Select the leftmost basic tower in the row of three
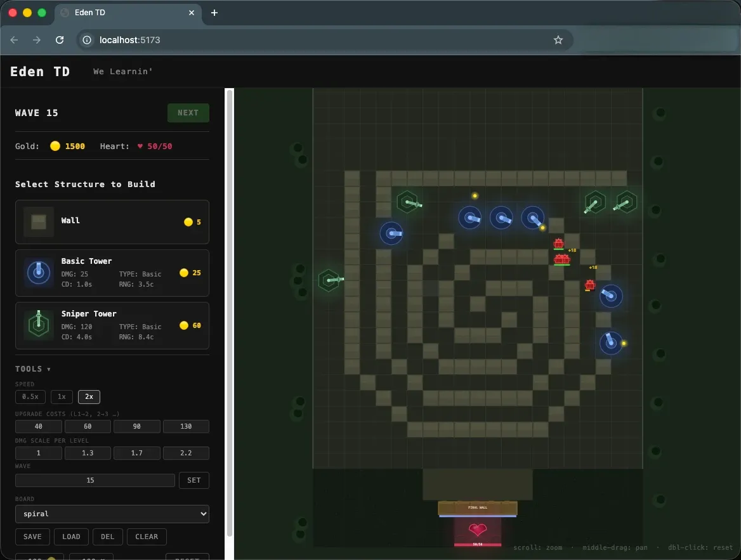Image resolution: width=741 pixels, height=560 pixels. tap(469, 218)
